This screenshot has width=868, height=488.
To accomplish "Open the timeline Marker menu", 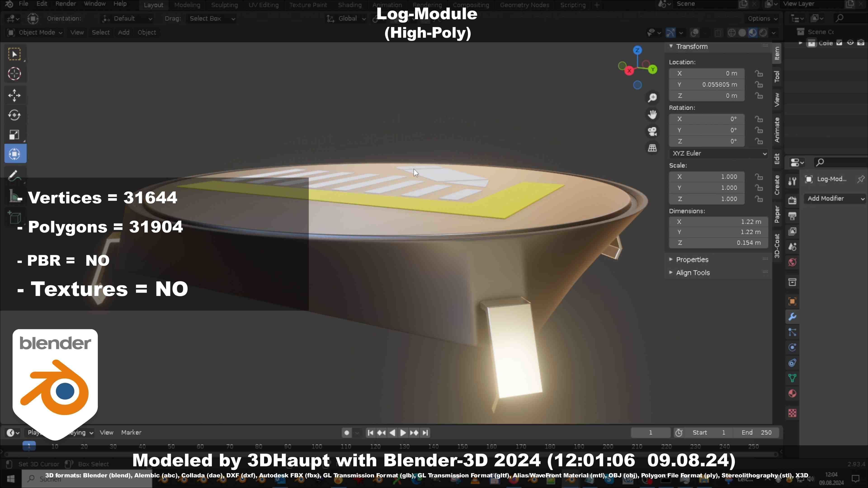I will click(131, 433).
